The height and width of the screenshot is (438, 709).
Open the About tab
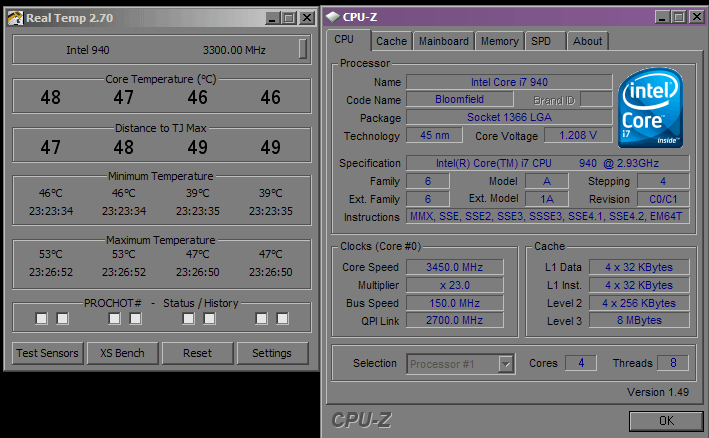(x=587, y=41)
